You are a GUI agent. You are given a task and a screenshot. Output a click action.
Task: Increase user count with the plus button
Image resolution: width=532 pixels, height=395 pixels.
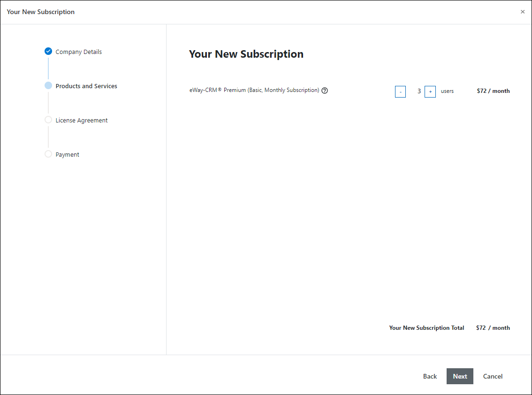430,91
